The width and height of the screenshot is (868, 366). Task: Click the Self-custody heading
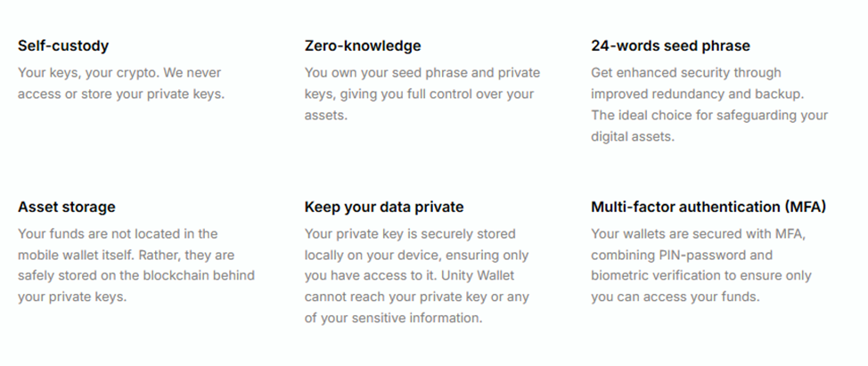pos(63,46)
